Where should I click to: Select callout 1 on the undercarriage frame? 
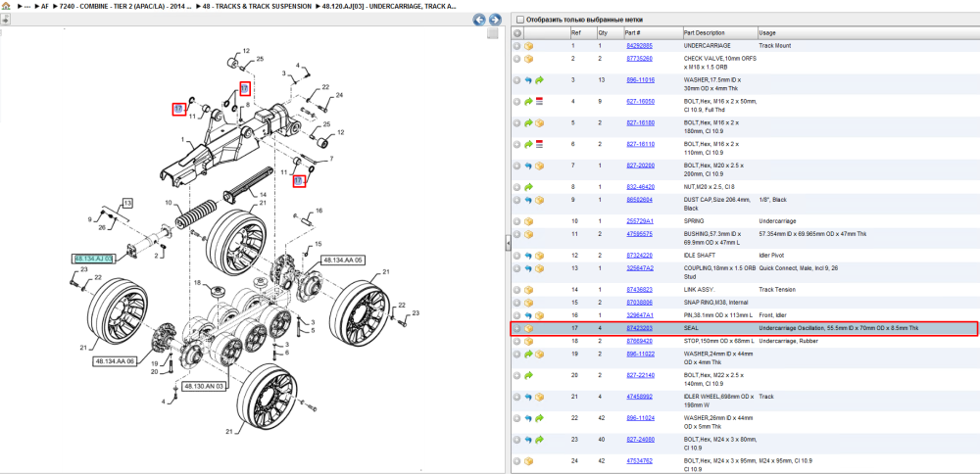pyautogui.click(x=182, y=139)
